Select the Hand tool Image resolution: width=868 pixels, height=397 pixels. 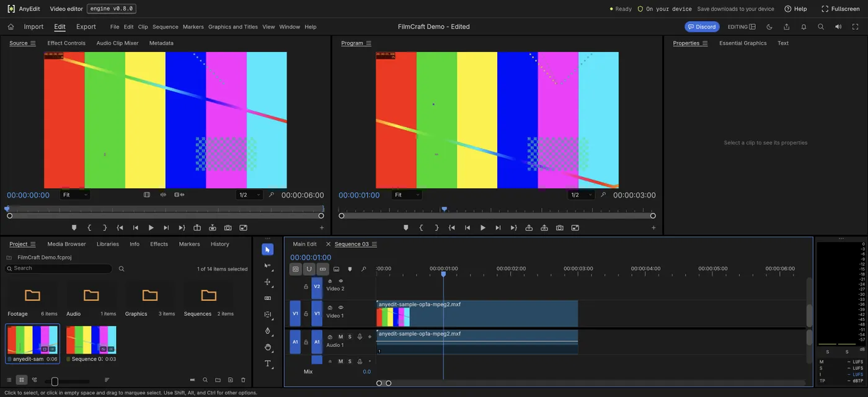coord(267,347)
